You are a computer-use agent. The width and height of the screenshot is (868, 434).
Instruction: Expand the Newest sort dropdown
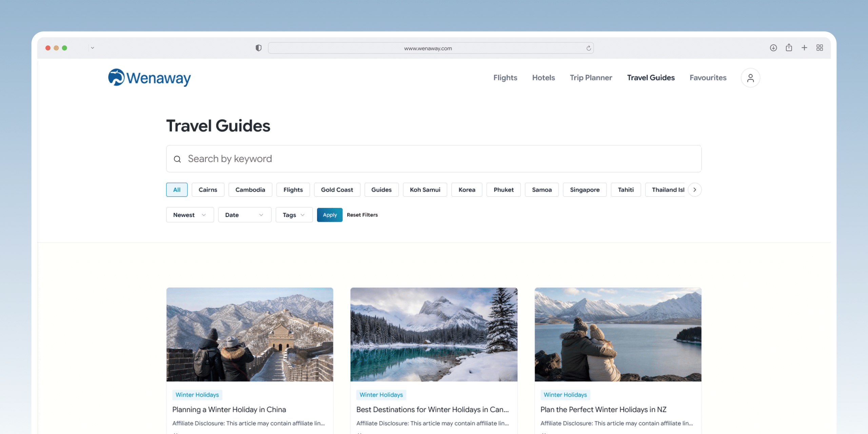(190, 215)
